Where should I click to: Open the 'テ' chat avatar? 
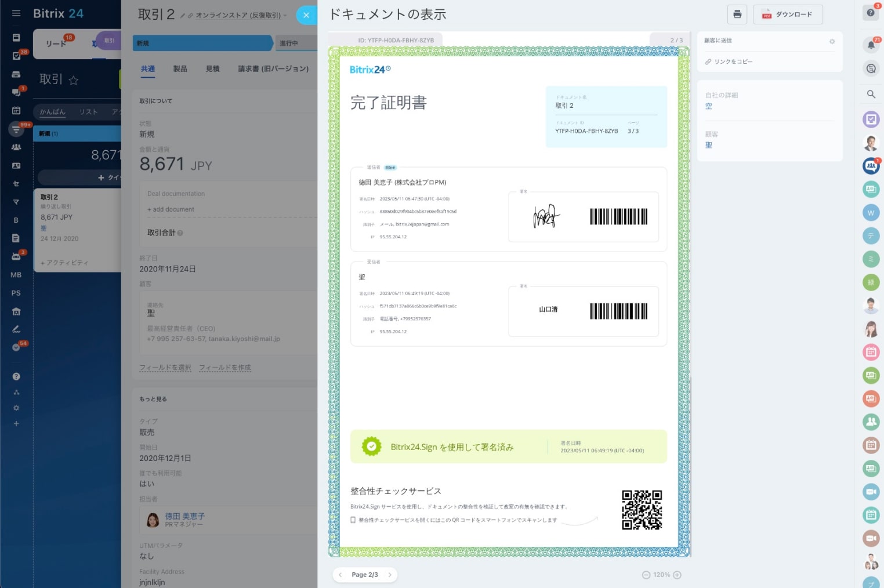(x=871, y=236)
